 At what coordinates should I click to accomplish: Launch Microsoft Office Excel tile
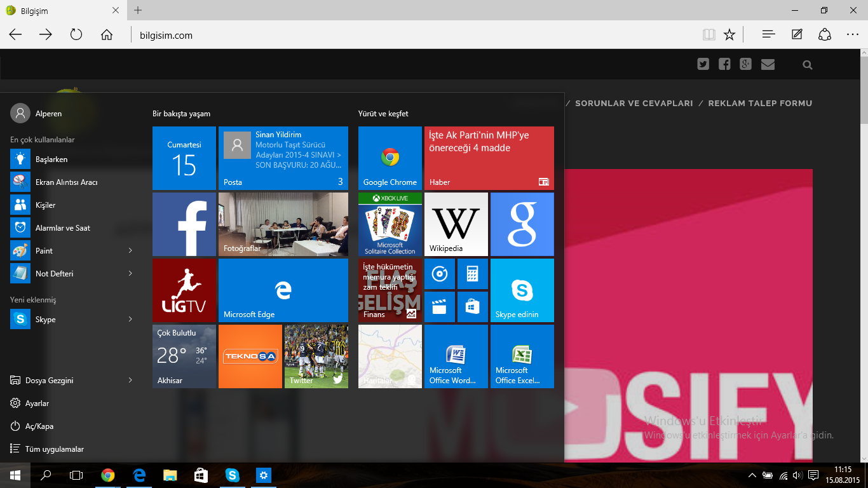[x=522, y=356]
